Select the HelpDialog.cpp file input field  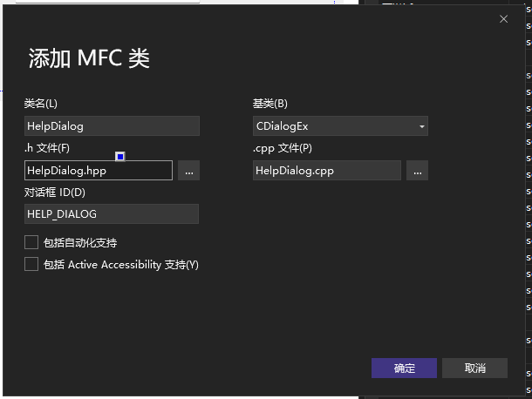pyautogui.click(x=326, y=171)
